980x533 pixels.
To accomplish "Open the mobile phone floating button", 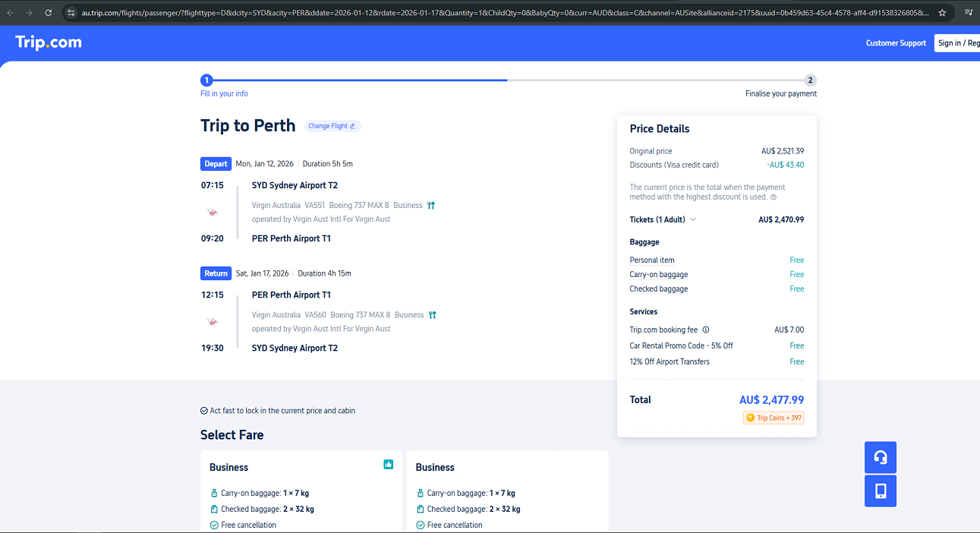I will (x=881, y=491).
